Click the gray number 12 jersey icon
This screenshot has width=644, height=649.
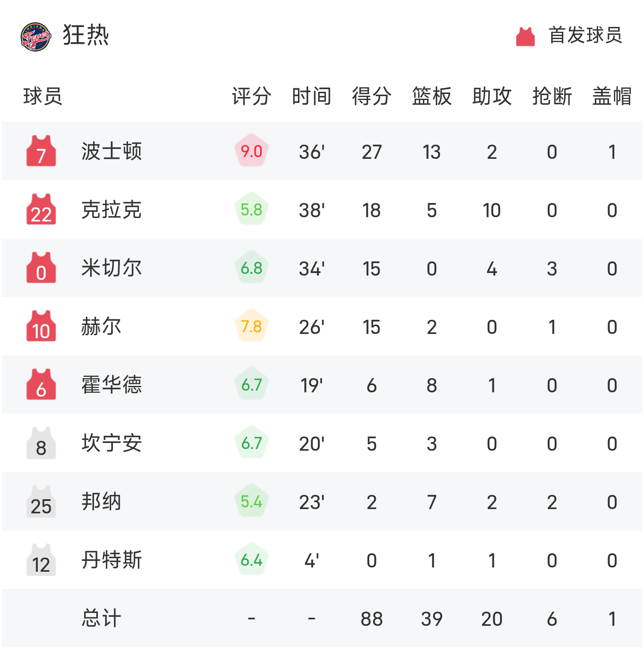41,560
